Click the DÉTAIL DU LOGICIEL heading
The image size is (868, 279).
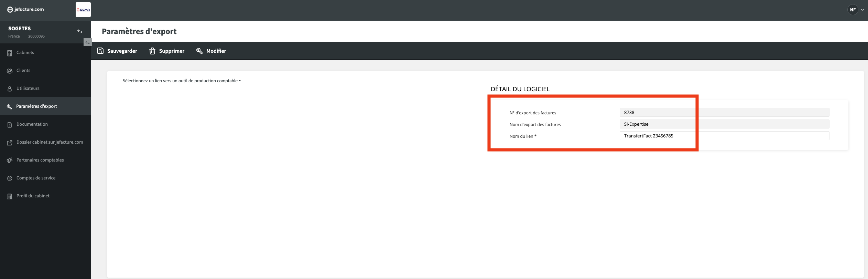tap(520, 89)
